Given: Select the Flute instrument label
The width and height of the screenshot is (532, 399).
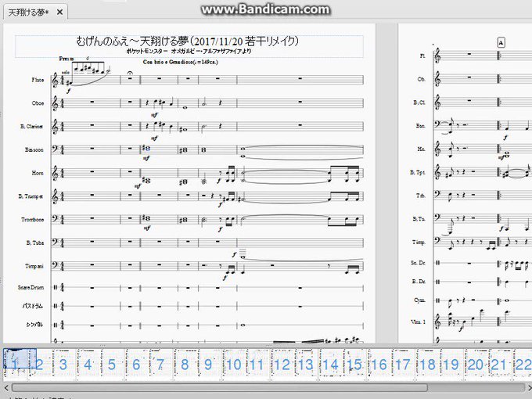Looking at the screenshot, I should click(38, 80).
